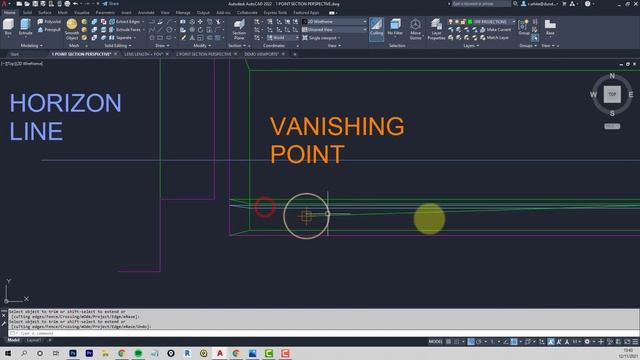Click the Base view icon
Viewport: 640px width, 360px height.
click(550, 25)
